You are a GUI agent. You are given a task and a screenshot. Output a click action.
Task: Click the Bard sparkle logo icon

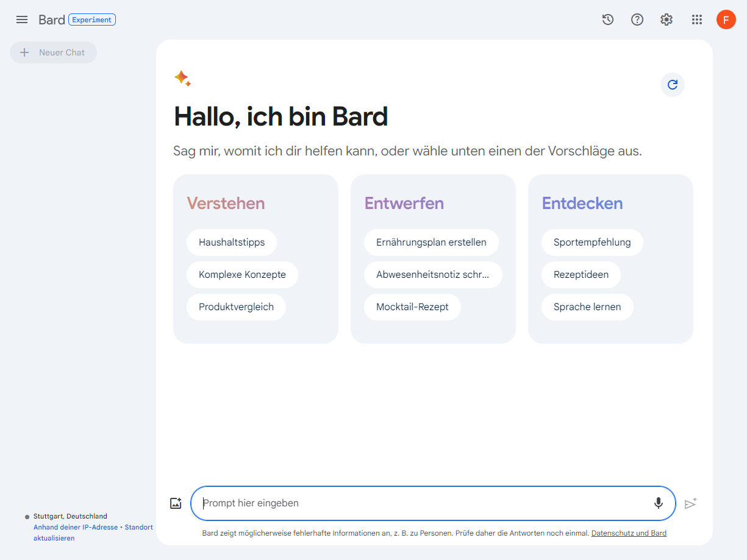(x=183, y=78)
